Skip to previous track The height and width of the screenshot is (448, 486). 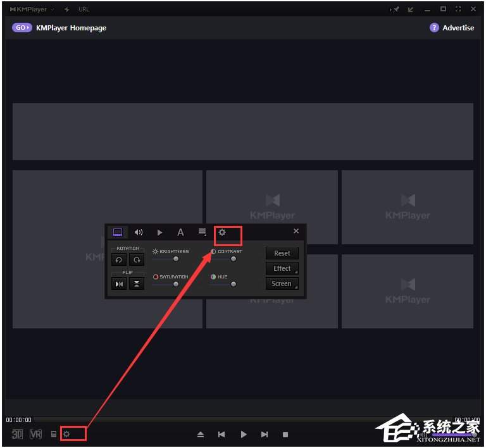tap(221, 435)
